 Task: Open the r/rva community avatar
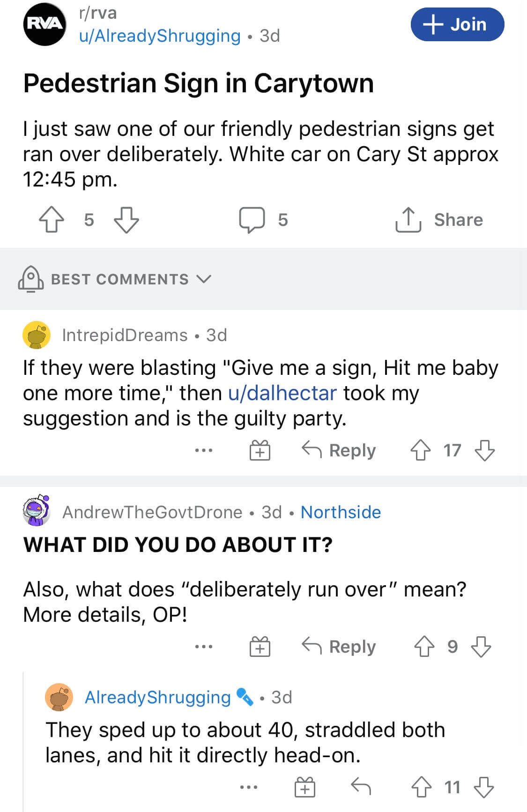(x=45, y=24)
